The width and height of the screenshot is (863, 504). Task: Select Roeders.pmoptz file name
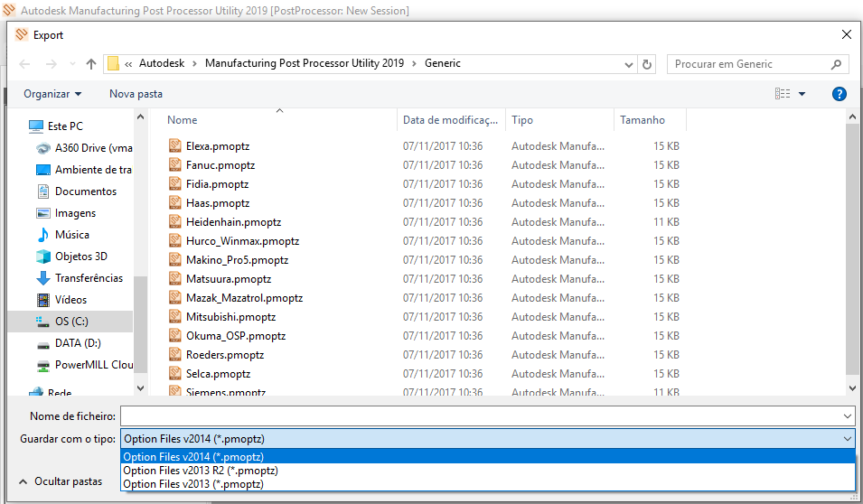[224, 355]
